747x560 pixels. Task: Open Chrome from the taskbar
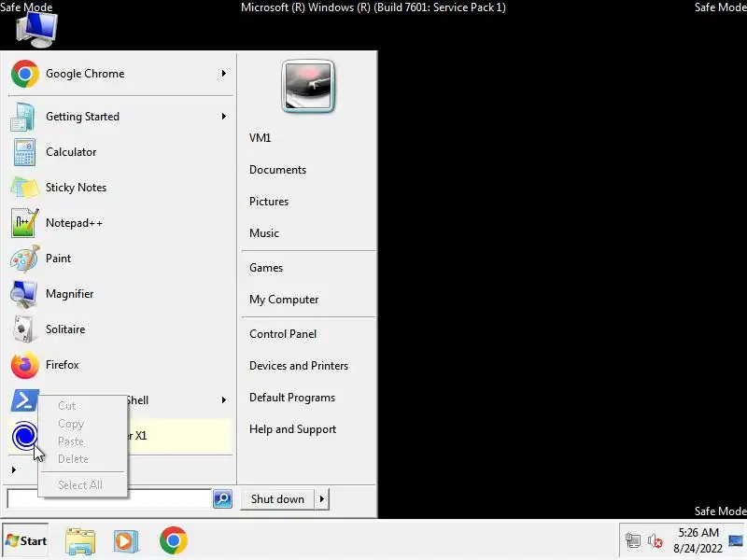(174, 540)
